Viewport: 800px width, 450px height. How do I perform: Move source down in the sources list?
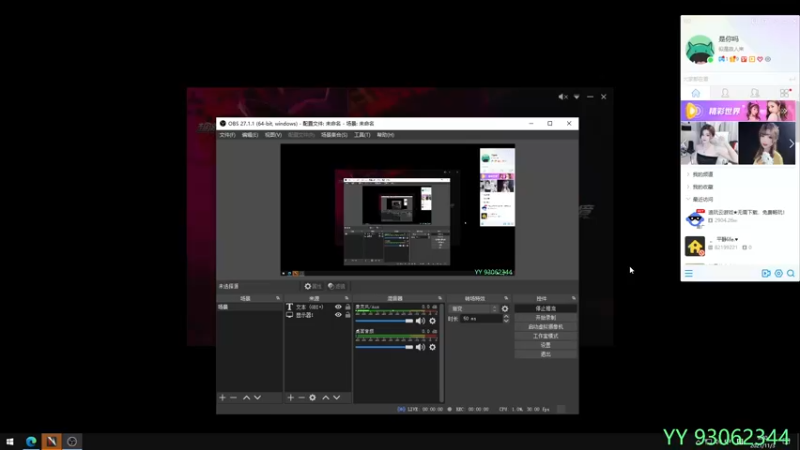(x=337, y=397)
